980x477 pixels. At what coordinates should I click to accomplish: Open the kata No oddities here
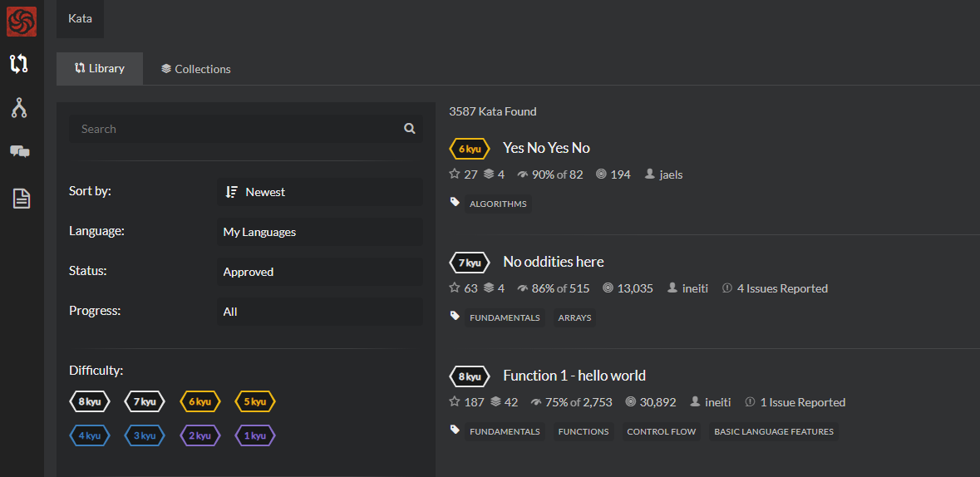[x=553, y=262]
